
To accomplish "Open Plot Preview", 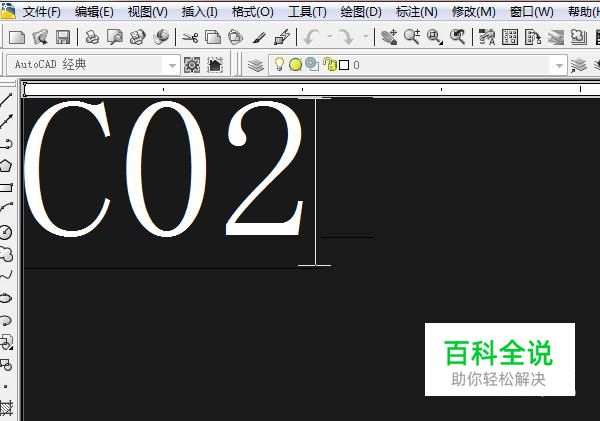I will [x=115, y=37].
